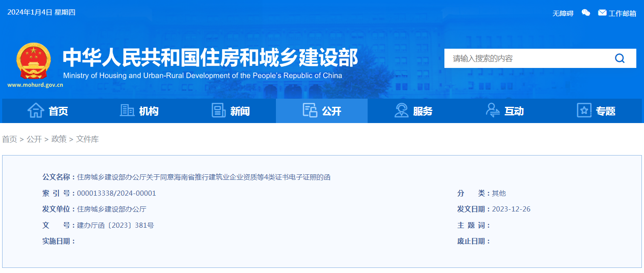The width and height of the screenshot is (644, 273).
Task: Click the interaction icon beside 互动
Action: click(x=493, y=110)
